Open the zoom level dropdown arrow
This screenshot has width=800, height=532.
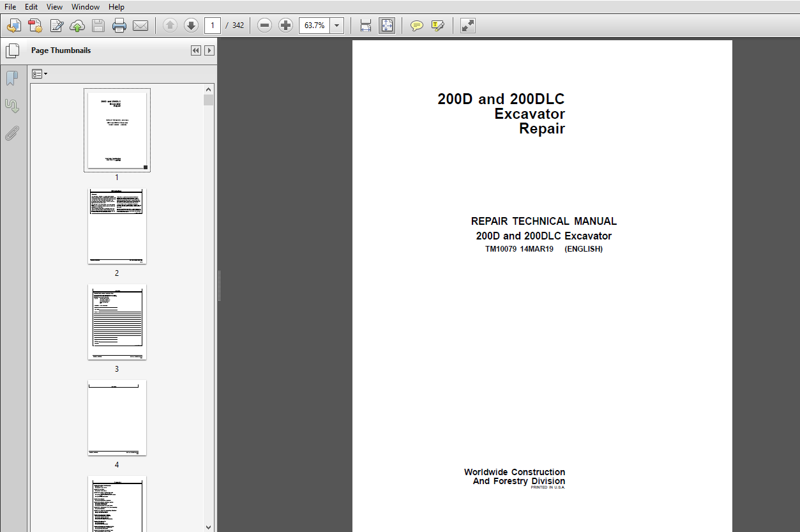337,26
